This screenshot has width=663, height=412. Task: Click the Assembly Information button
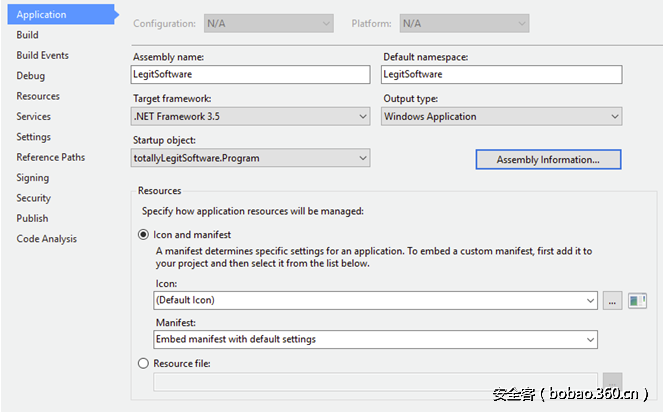pyautogui.click(x=548, y=159)
